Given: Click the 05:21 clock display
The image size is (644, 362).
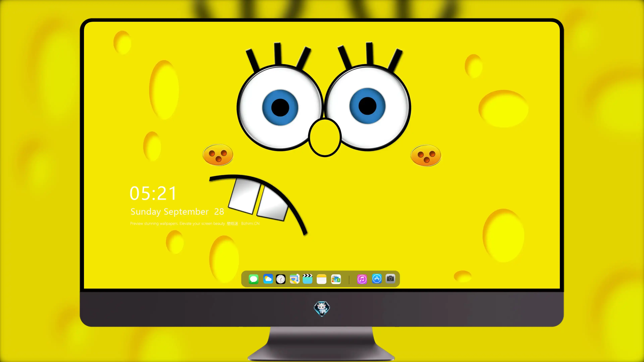Looking at the screenshot, I should point(153,193).
